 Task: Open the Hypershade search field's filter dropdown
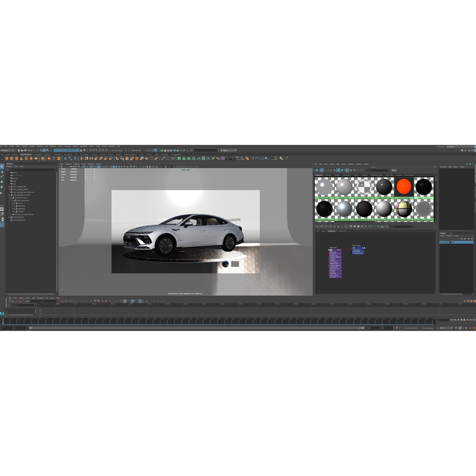tap(389, 170)
